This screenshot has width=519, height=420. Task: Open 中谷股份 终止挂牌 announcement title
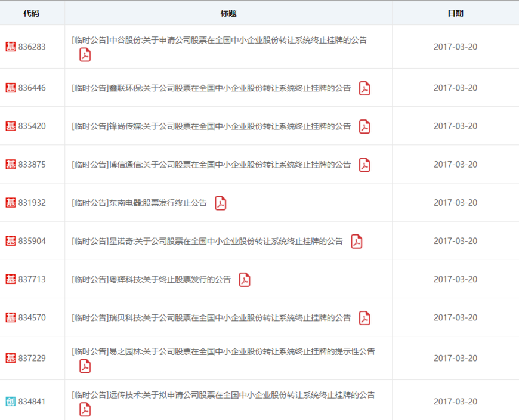[x=220, y=41]
